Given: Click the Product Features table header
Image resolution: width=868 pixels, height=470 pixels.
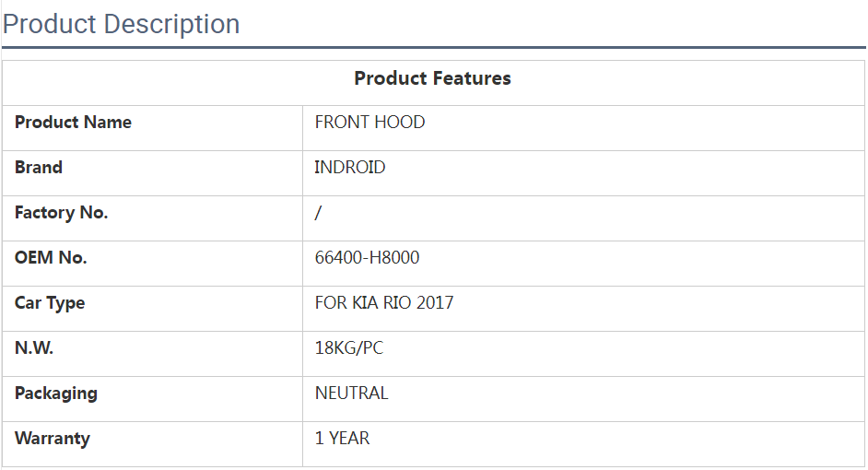Looking at the screenshot, I should (432, 79).
